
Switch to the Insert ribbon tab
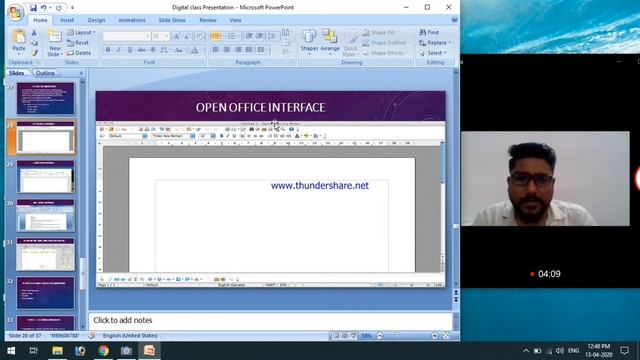pyautogui.click(x=67, y=20)
